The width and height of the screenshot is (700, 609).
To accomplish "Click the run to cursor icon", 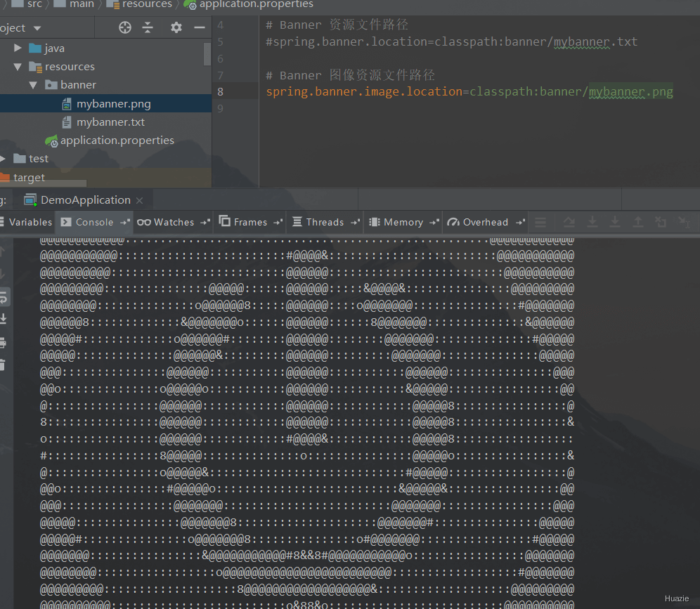I will click(x=684, y=222).
